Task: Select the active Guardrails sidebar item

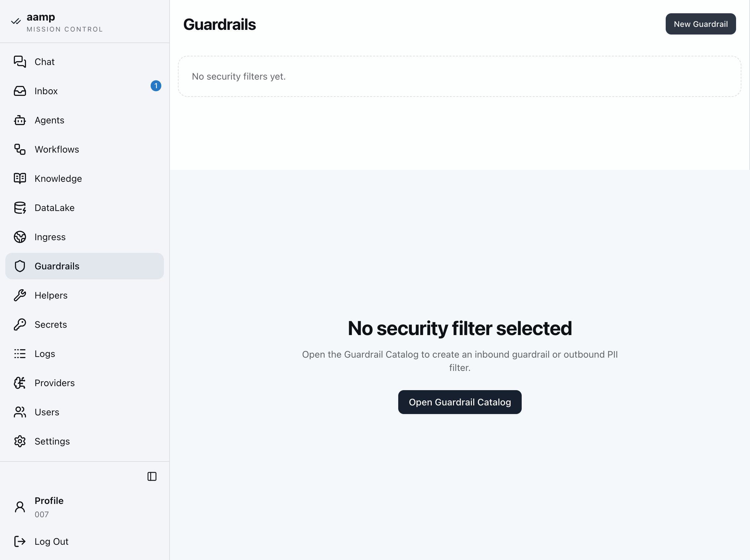Action: (84, 266)
